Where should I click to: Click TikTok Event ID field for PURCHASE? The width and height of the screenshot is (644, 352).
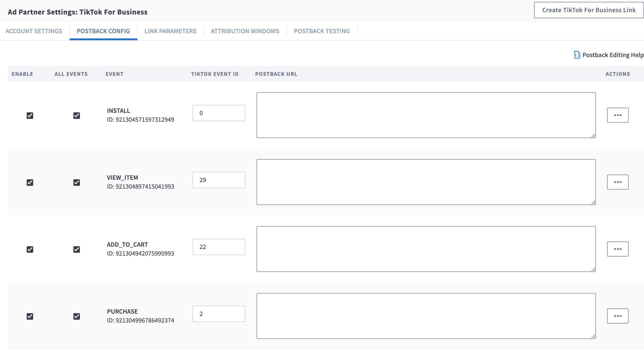218,313
